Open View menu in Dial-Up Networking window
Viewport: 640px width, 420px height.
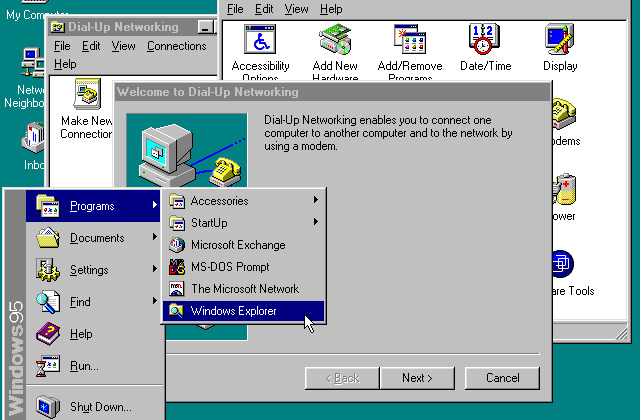[x=123, y=46]
